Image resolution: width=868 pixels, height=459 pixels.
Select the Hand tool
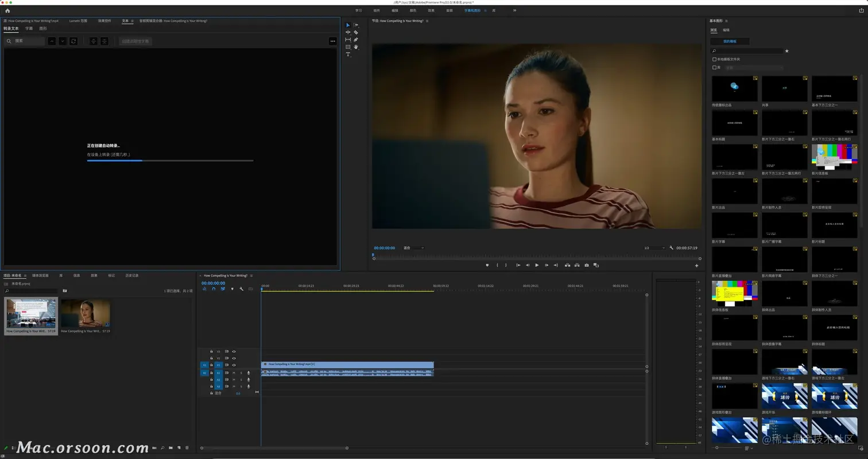tap(356, 47)
